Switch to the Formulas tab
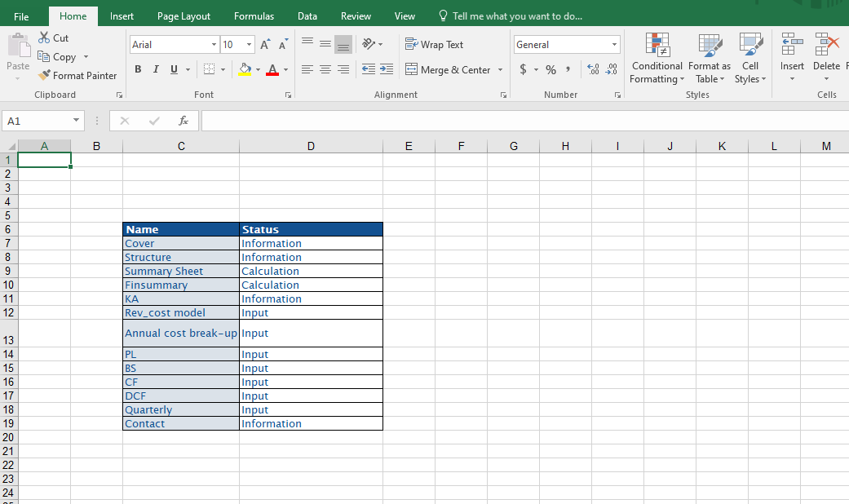 pos(254,16)
